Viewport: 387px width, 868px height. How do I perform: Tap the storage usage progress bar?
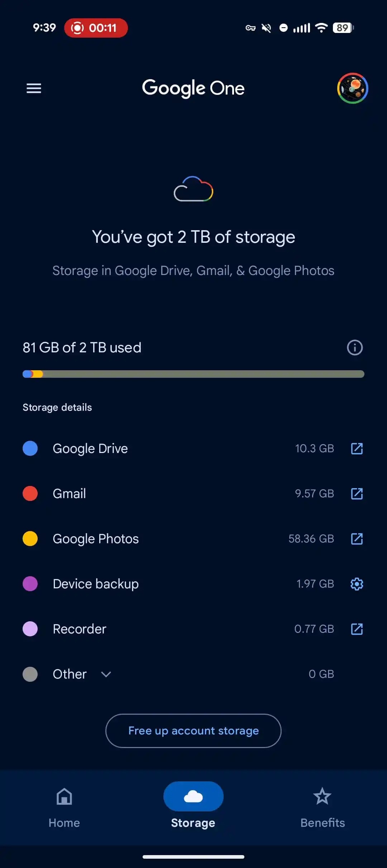click(x=193, y=374)
